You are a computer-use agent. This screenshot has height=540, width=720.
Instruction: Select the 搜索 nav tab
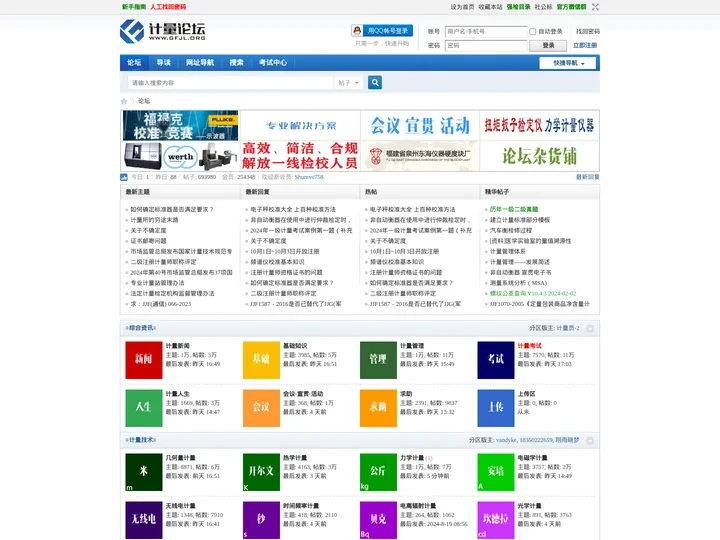click(x=236, y=62)
